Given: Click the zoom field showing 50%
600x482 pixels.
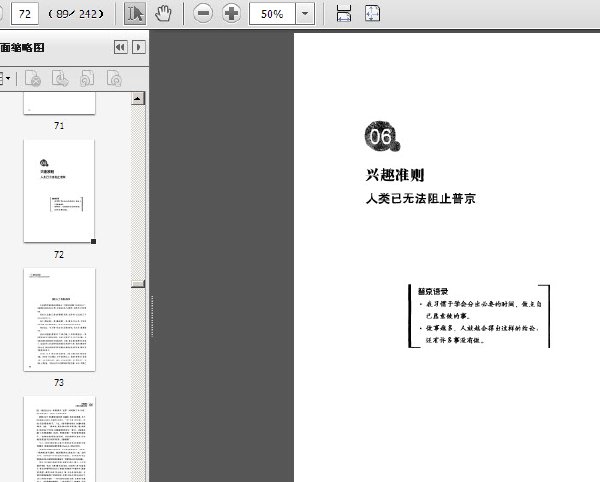Looking at the screenshot, I should (x=272, y=14).
